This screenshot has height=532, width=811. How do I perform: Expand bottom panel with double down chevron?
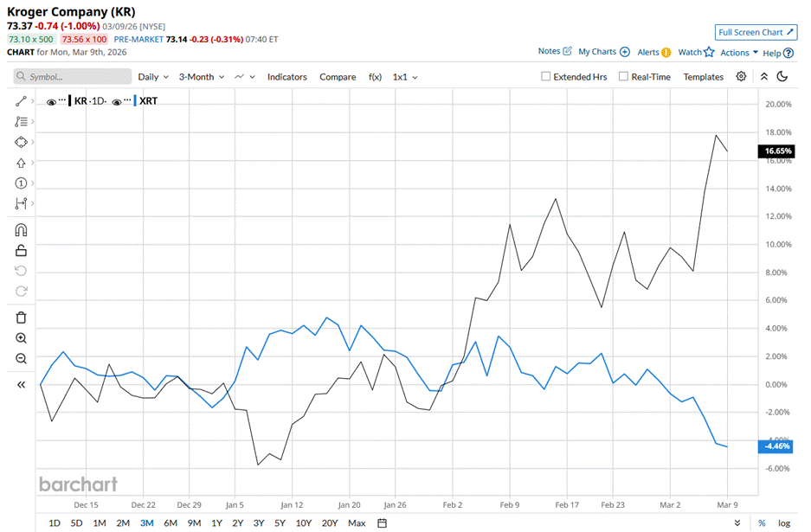click(x=737, y=523)
